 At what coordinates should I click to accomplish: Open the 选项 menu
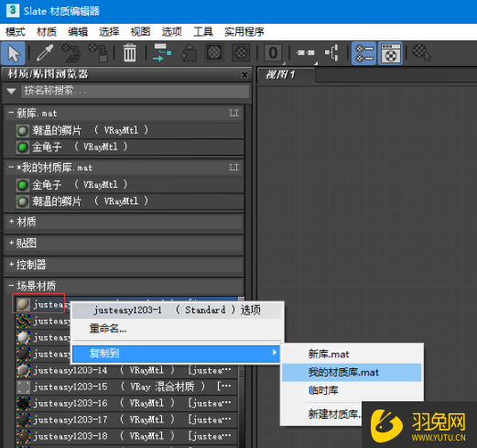[x=172, y=32]
